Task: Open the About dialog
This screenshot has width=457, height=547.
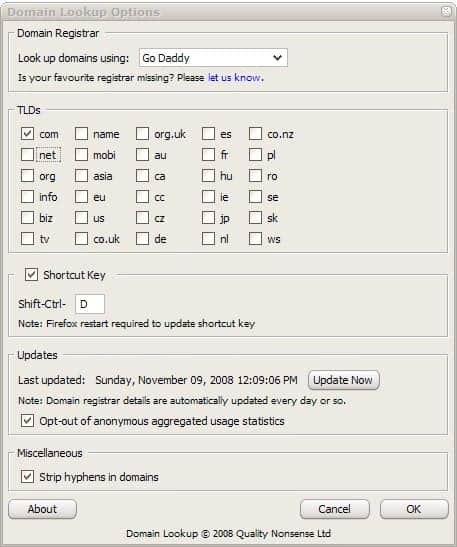Action: 42,509
